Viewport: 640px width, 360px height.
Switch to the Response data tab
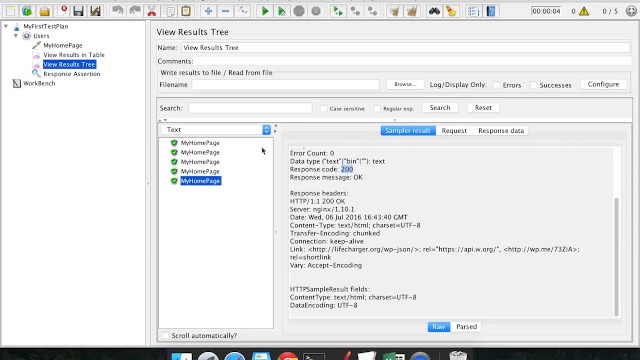501,131
